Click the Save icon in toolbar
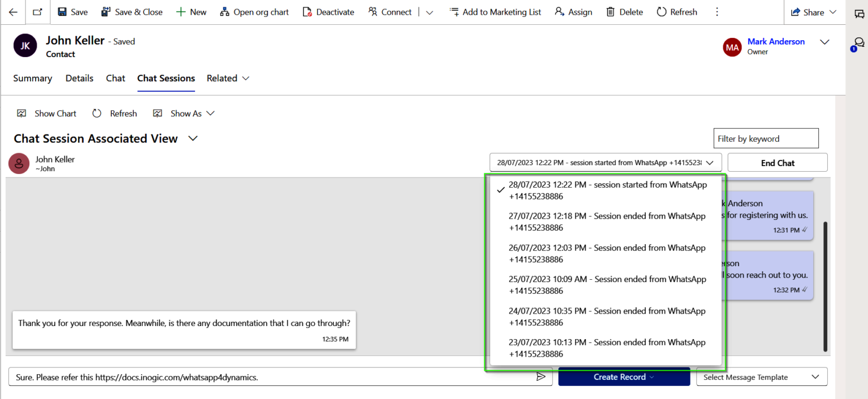This screenshot has height=399, width=868. pyautogui.click(x=72, y=12)
